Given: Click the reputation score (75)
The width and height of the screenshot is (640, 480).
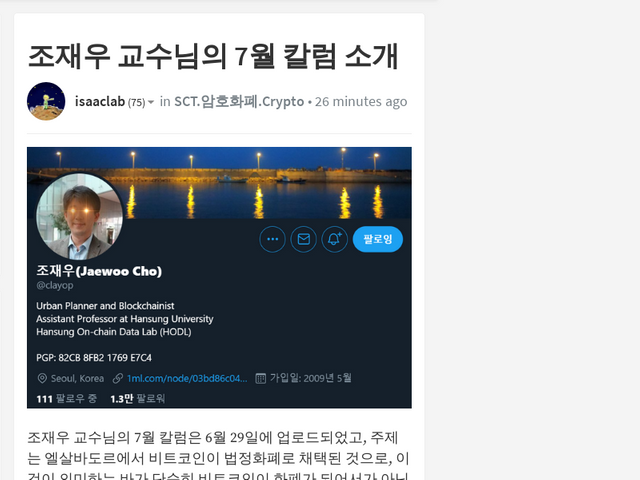Looking at the screenshot, I should pos(136,102).
